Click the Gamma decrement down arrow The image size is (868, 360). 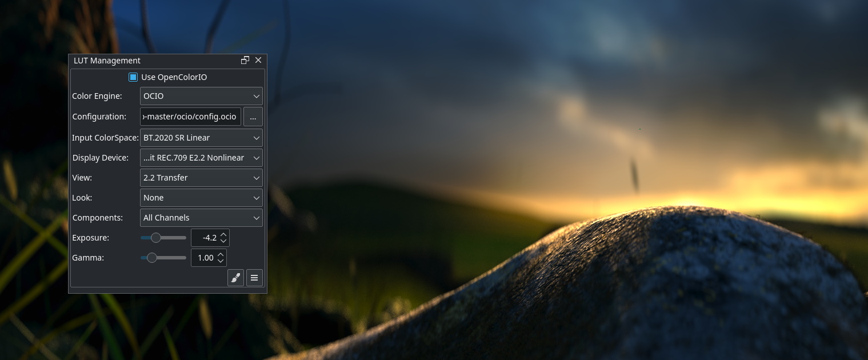click(221, 261)
